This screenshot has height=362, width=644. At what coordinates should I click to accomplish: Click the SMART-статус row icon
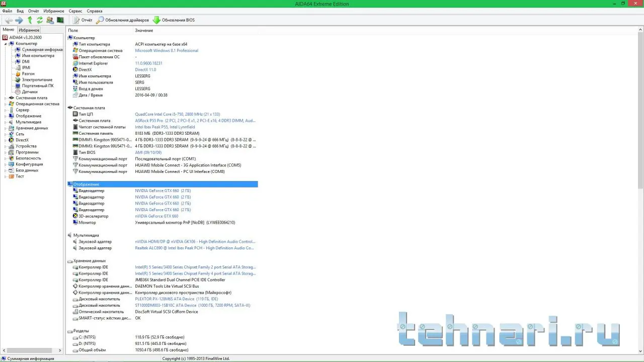pyautogui.click(x=75, y=318)
